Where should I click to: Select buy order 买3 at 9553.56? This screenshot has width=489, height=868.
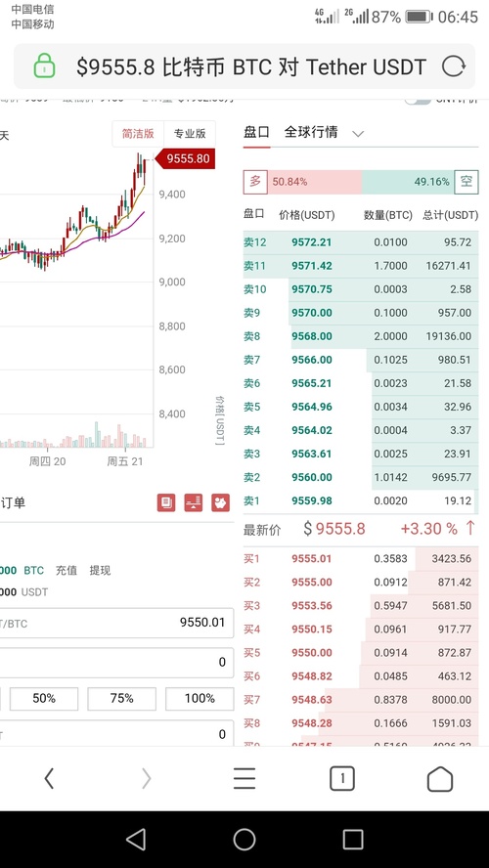click(361, 606)
